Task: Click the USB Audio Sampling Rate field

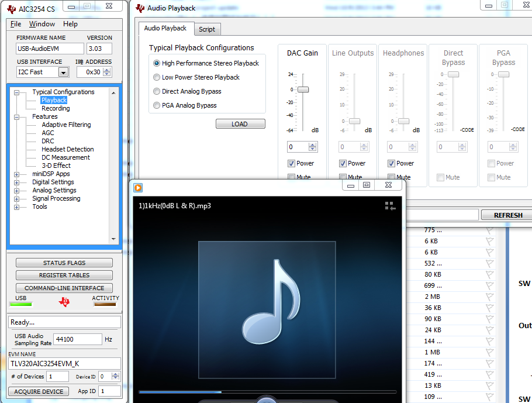Action: click(78, 339)
